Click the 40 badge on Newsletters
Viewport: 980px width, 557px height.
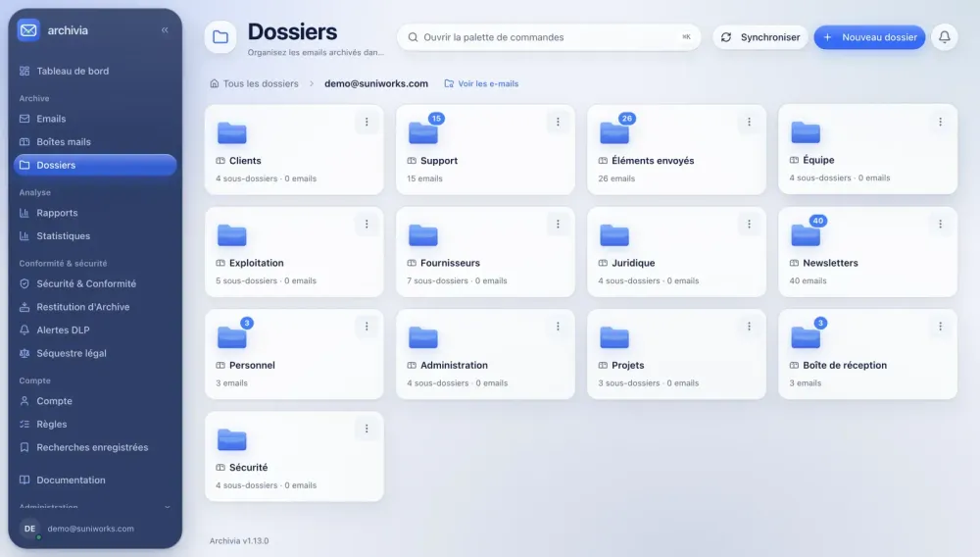[818, 221]
